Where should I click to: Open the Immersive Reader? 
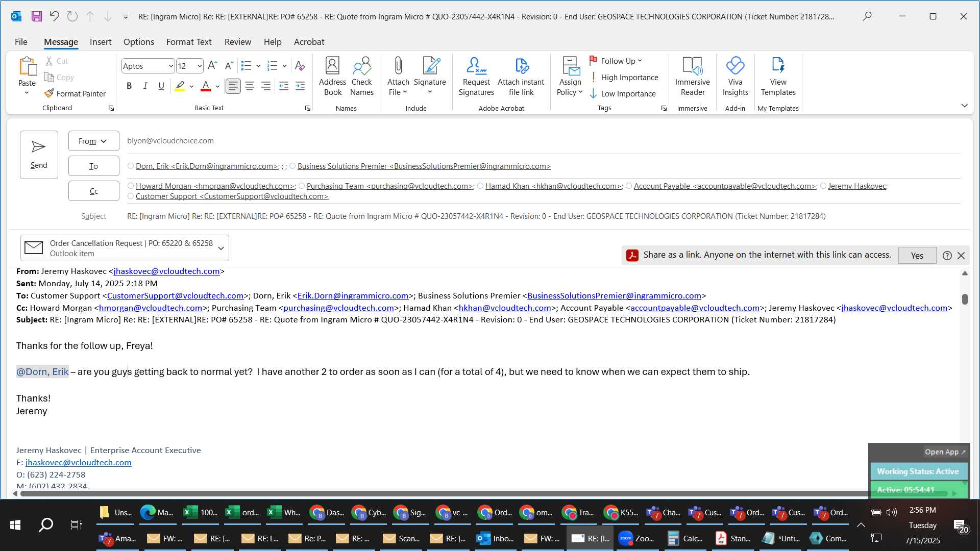click(x=692, y=76)
